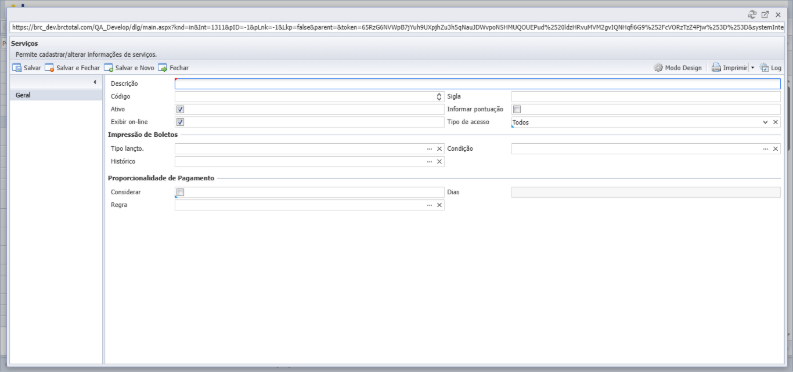Open Modo Design gear option

678,68
